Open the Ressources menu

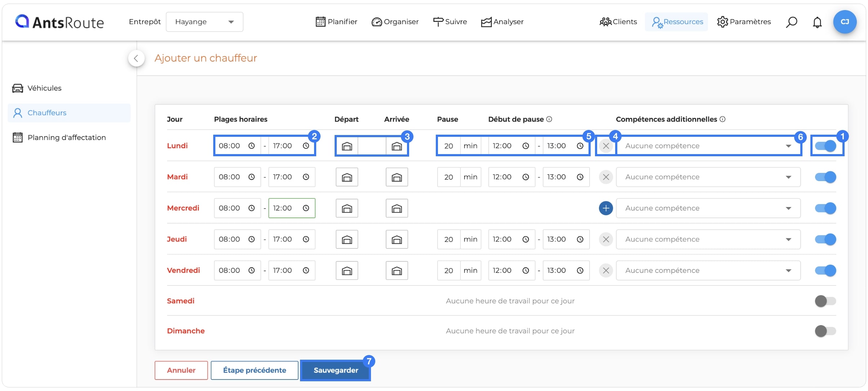(677, 22)
